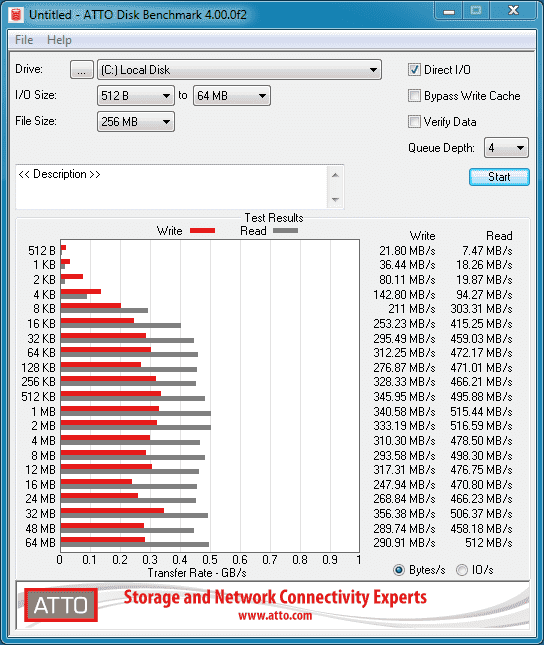Close the ATTO Disk Benchmark window
This screenshot has width=544, height=645.
point(513,11)
